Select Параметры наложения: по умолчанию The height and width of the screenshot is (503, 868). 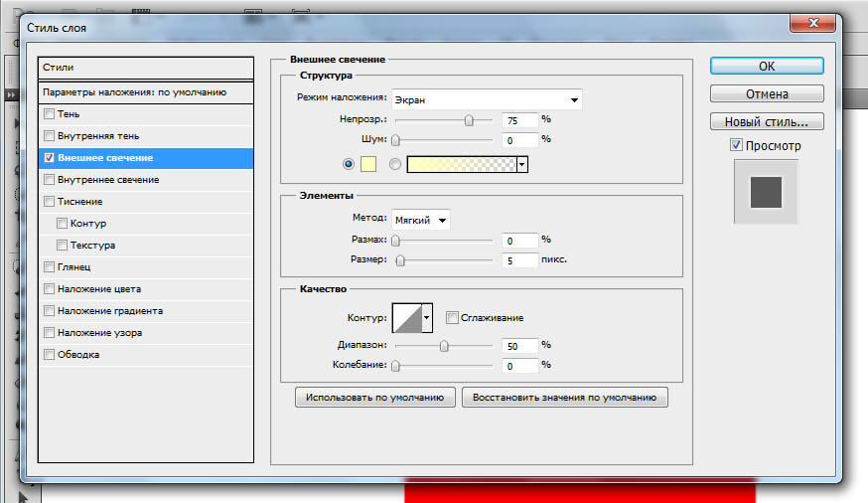coord(146,92)
